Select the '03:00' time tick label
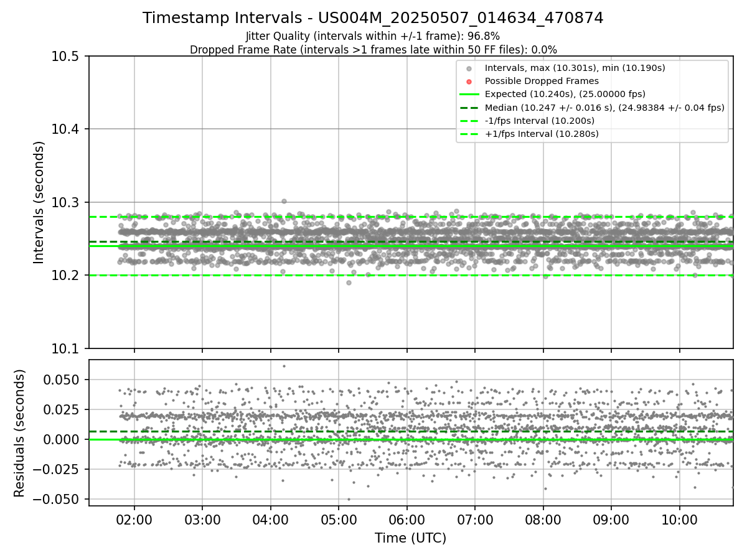 pyautogui.click(x=202, y=520)
